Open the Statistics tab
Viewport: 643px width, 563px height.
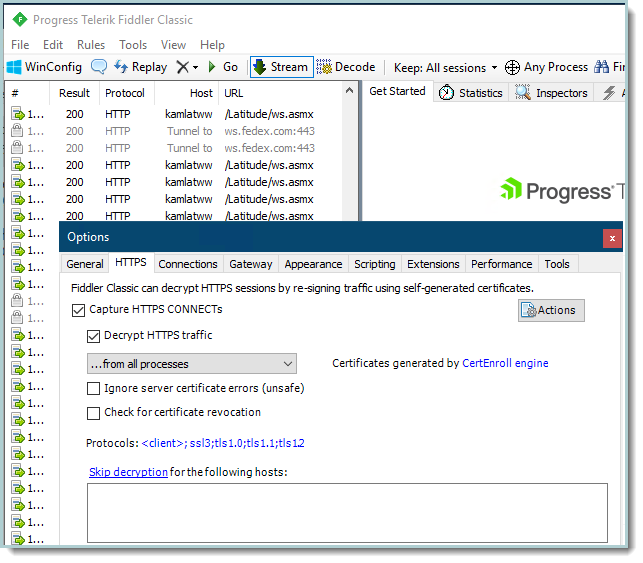click(x=470, y=92)
